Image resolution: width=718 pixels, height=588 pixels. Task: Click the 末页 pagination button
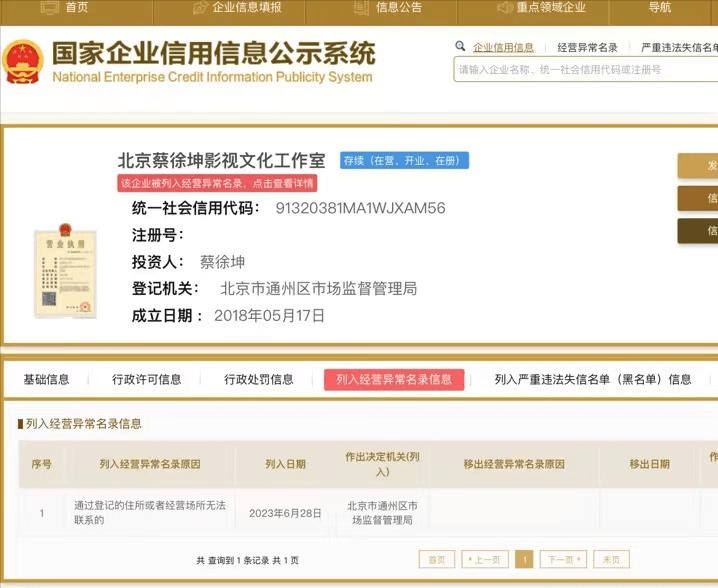(x=611, y=560)
